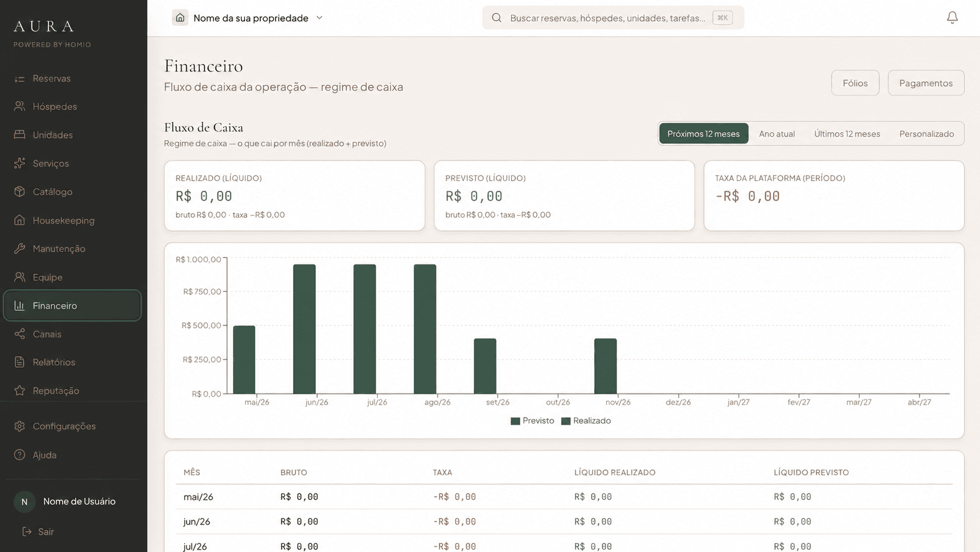The height and width of the screenshot is (552, 980).
Task: Open the Nome da sua propriedade dropdown
Action: 249,18
